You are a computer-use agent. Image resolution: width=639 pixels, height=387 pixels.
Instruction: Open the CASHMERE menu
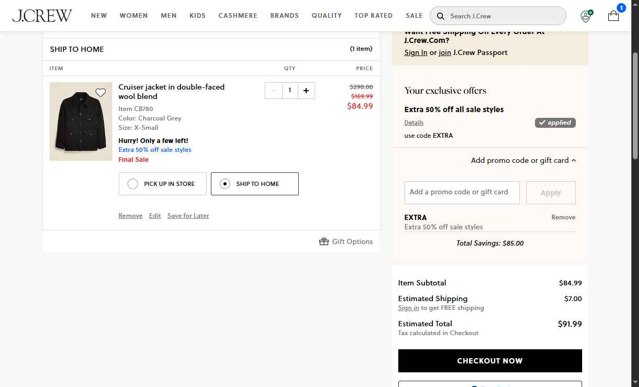coord(238,15)
